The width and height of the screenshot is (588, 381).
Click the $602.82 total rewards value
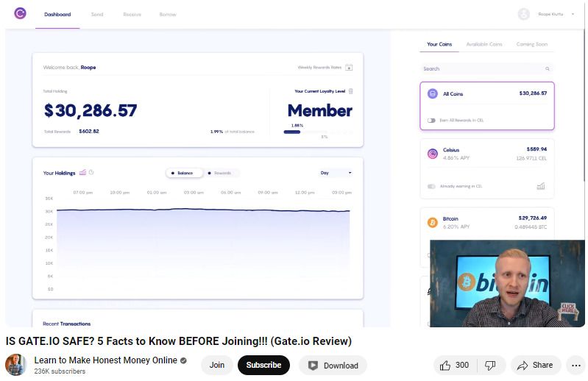coord(89,132)
